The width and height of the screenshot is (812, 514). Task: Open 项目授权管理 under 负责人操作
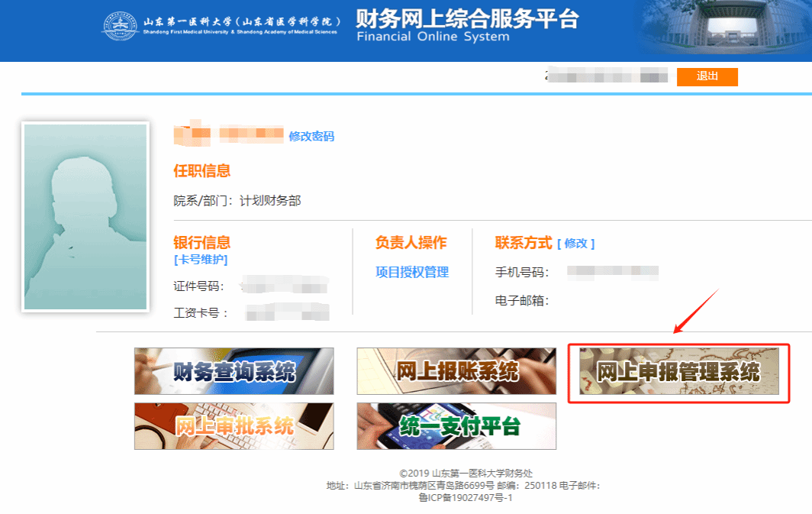click(412, 272)
